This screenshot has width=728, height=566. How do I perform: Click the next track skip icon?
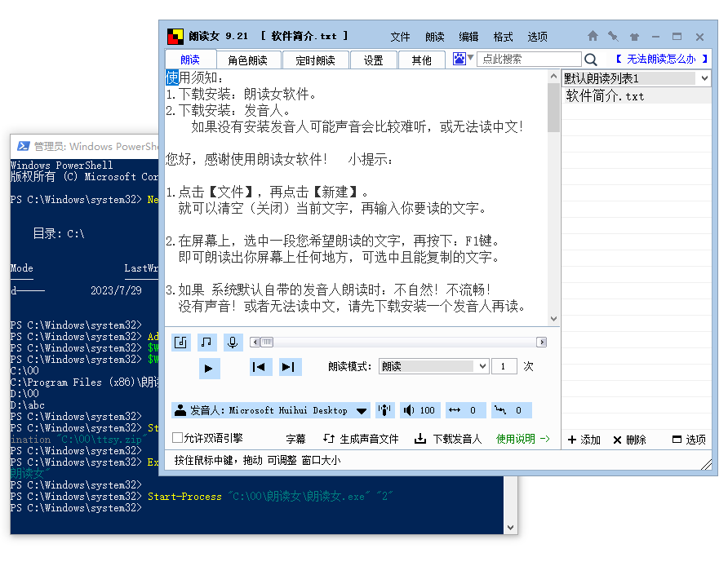[x=289, y=367]
